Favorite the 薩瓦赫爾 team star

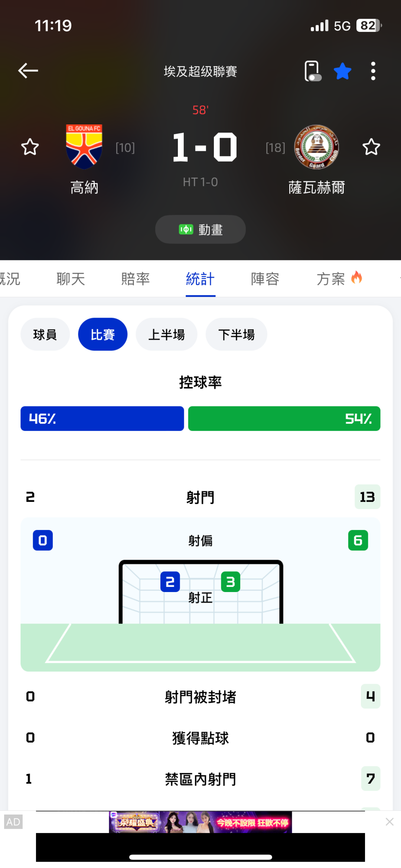(371, 147)
